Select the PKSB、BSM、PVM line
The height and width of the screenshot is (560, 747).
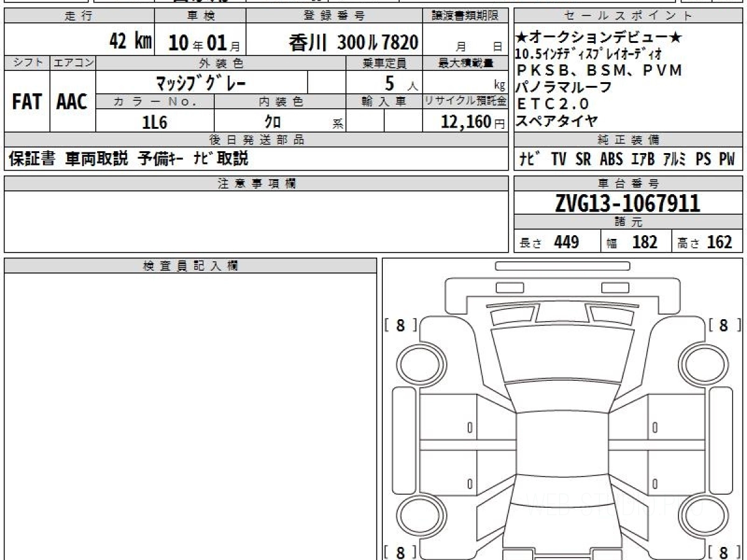(600, 70)
